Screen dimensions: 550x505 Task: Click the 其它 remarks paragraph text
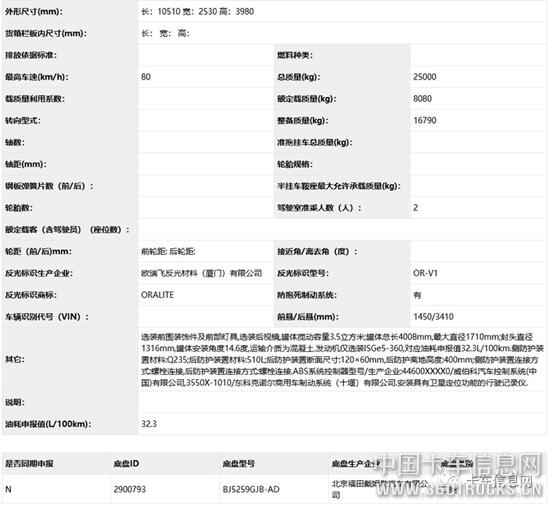point(342,359)
